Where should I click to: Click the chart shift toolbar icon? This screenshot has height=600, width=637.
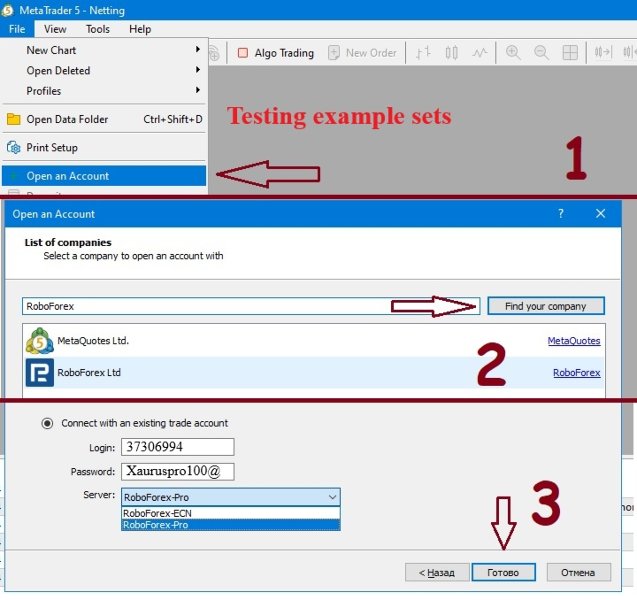(x=603, y=52)
